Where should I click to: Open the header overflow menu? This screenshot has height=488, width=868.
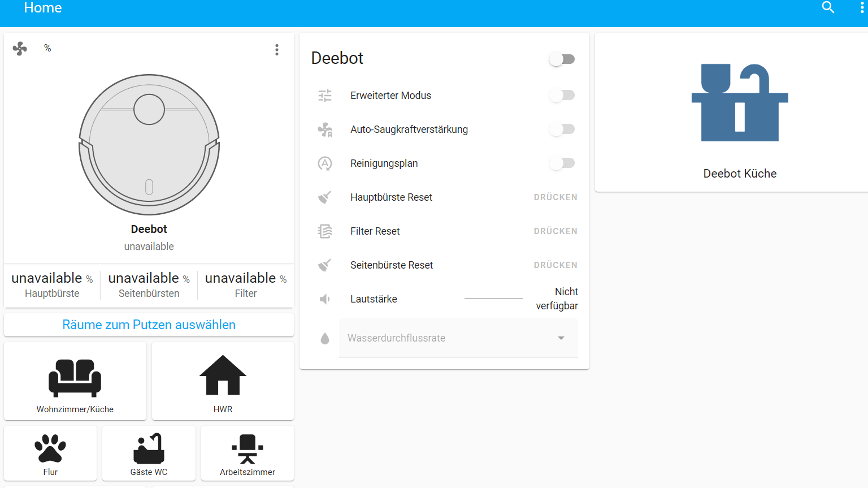(x=862, y=7)
